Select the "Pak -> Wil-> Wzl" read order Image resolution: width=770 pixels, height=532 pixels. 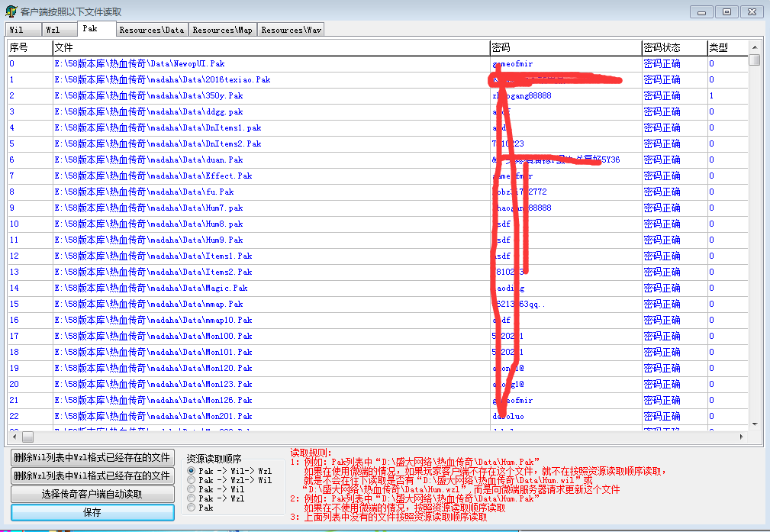[x=192, y=471]
